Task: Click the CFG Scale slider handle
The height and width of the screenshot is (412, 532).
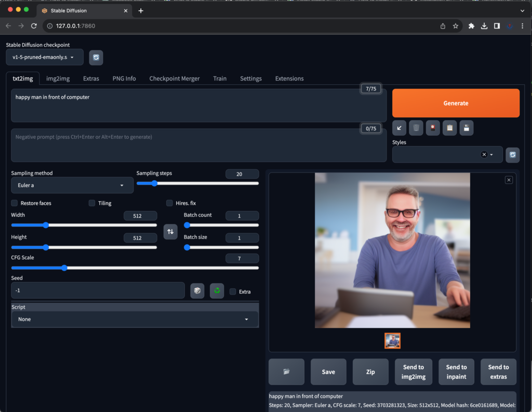Action: point(64,268)
